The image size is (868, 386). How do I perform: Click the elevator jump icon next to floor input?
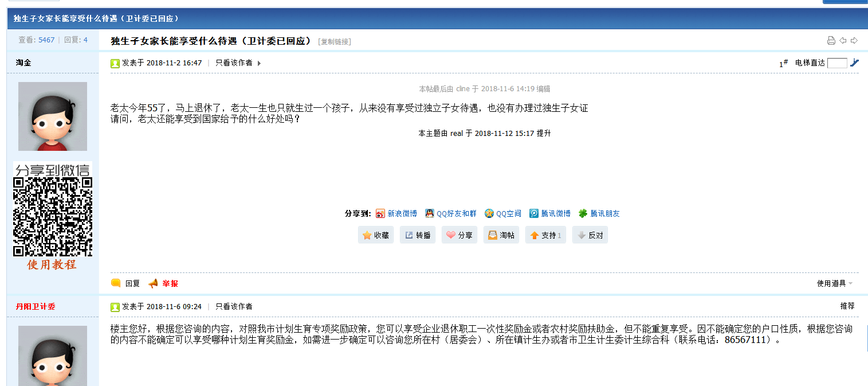pos(854,63)
